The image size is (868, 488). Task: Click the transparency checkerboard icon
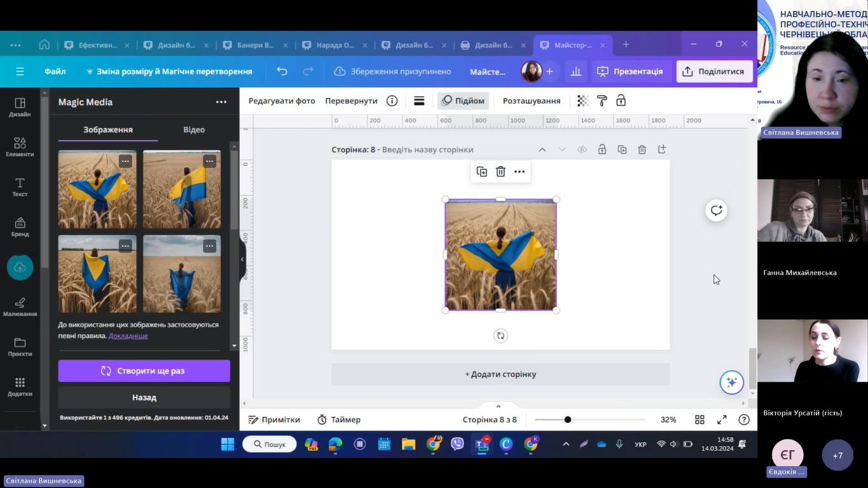pos(582,101)
